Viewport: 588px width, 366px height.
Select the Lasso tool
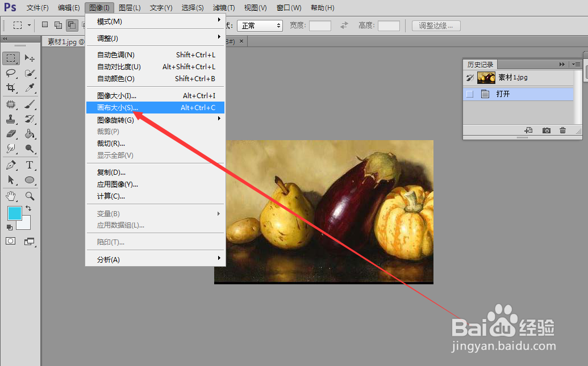pos(11,73)
